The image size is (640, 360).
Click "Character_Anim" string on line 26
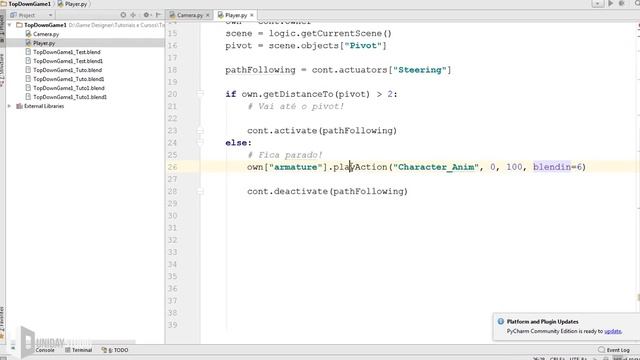click(436, 167)
